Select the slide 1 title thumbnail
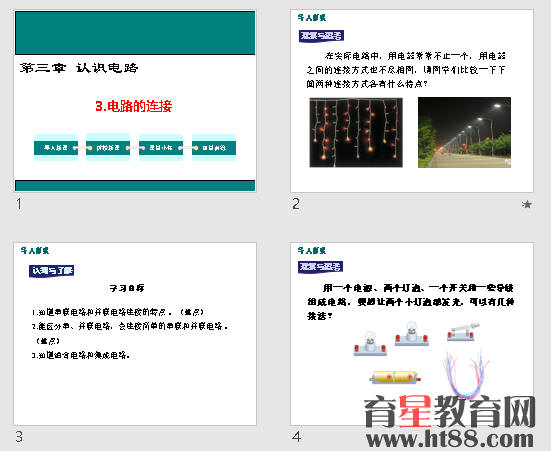Screen dimensions: 551x451 [x=135, y=101]
